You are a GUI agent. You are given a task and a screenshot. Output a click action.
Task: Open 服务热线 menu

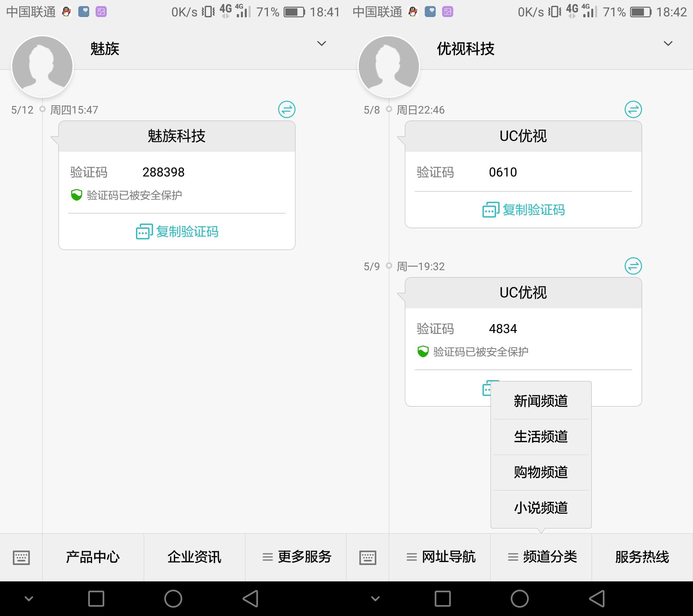(x=642, y=558)
